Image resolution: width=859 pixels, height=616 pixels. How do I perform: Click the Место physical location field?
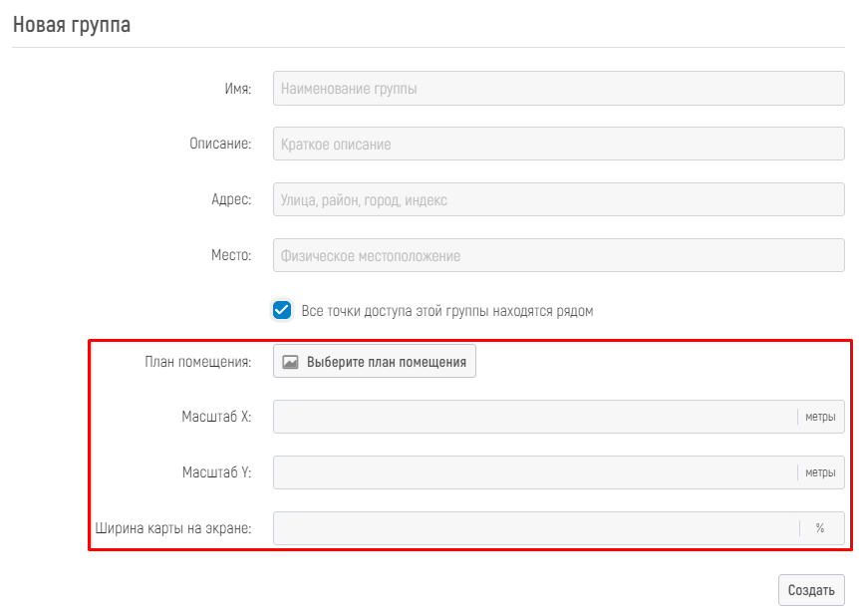coord(558,255)
